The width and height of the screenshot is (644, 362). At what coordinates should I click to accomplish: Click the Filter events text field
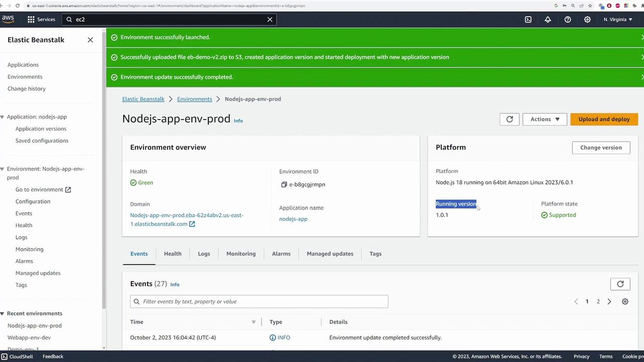259,302
